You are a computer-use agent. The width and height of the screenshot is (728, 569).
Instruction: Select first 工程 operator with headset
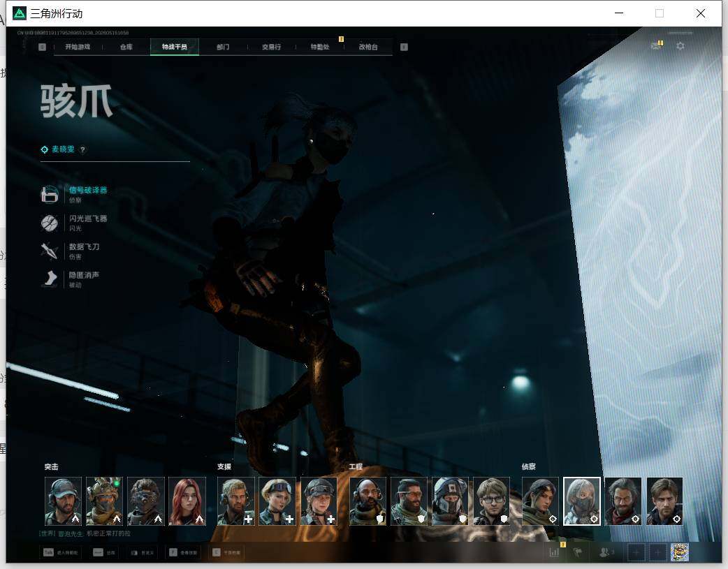(x=367, y=501)
